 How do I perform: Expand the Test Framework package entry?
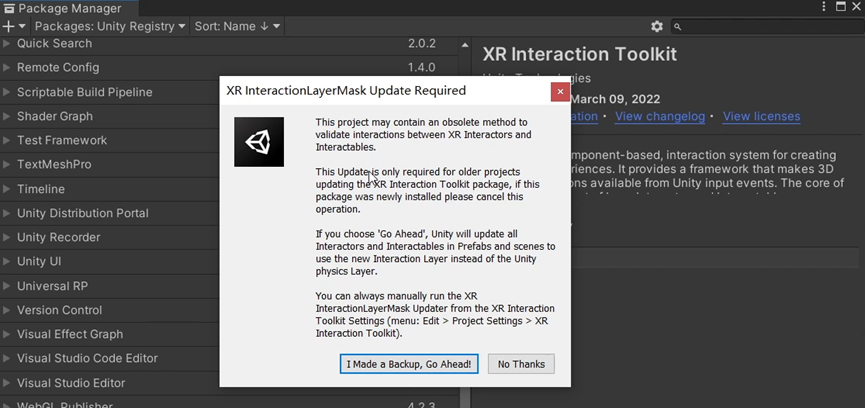(7, 141)
